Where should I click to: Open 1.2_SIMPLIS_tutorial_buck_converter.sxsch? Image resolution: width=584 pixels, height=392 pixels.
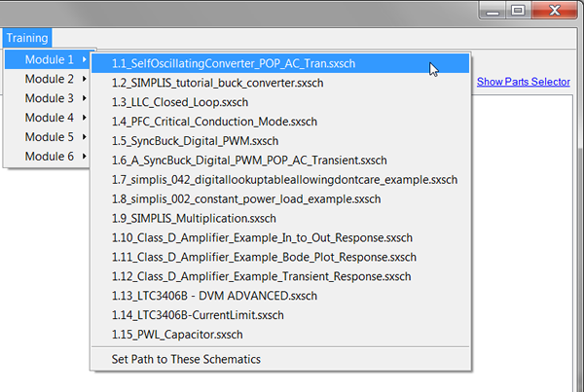tap(280, 83)
